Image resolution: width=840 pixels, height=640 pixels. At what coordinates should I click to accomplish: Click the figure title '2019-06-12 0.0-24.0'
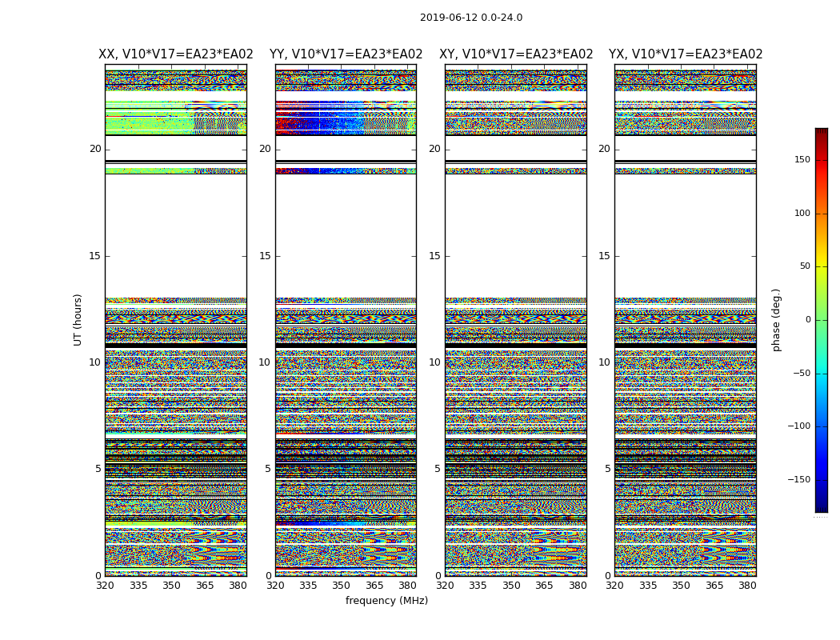click(471, 18)
